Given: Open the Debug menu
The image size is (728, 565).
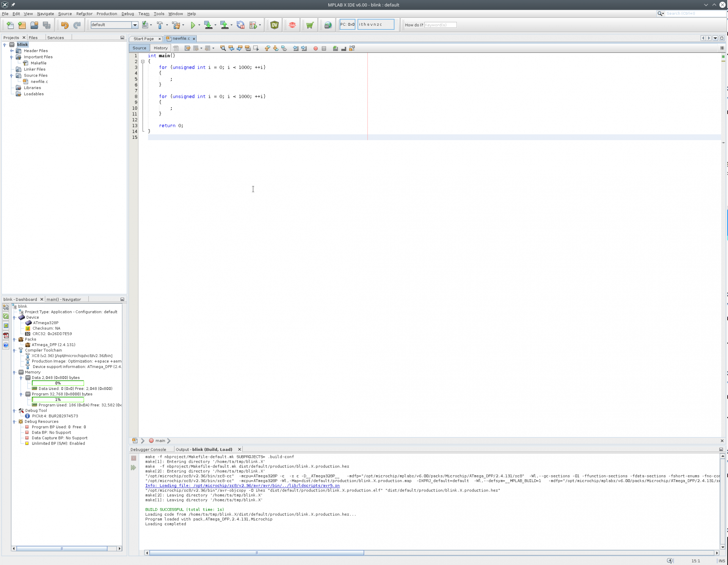Looking at the screenshot, I should [x=127, y=14].
